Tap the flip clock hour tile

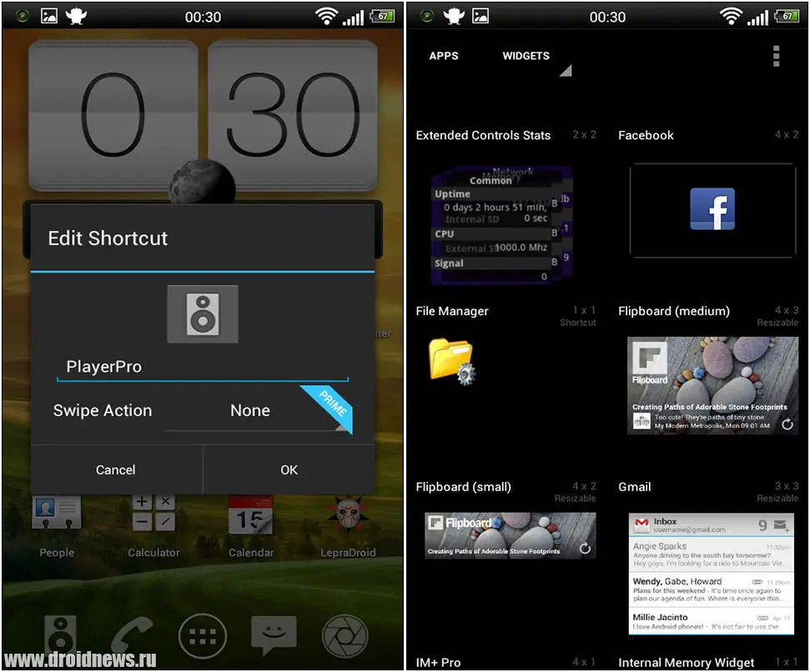[113, 116]
